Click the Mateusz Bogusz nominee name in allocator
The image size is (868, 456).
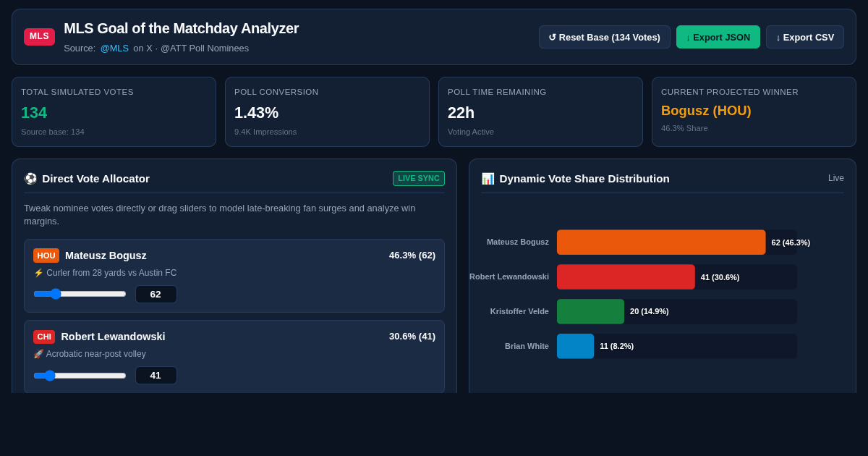(x=106, y=256)
